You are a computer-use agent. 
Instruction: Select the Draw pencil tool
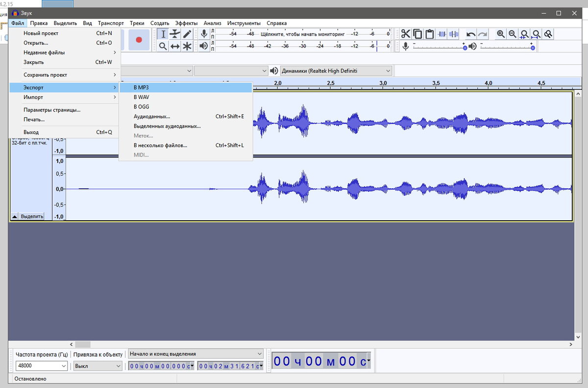pos(187,34)
